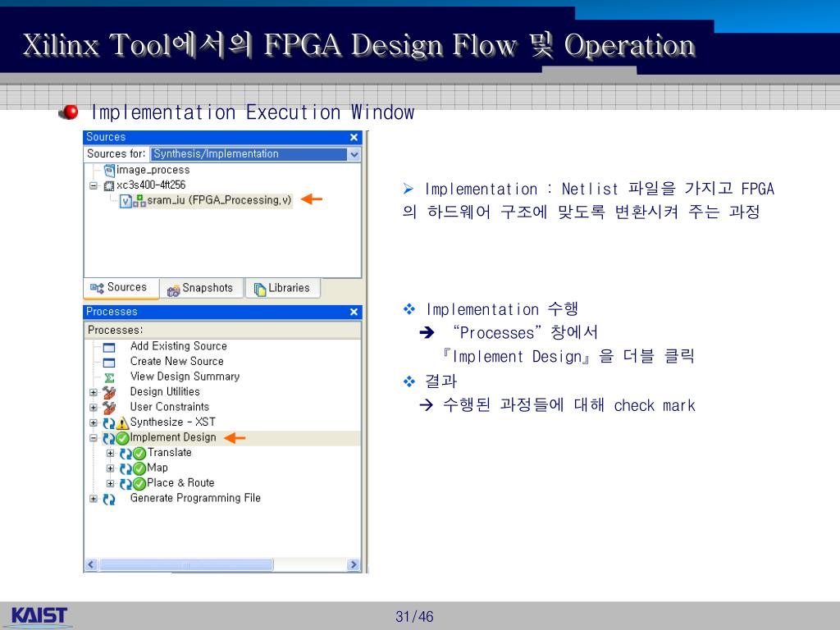Click the Processes horizontal scrollbar thumb

(186, 564)
